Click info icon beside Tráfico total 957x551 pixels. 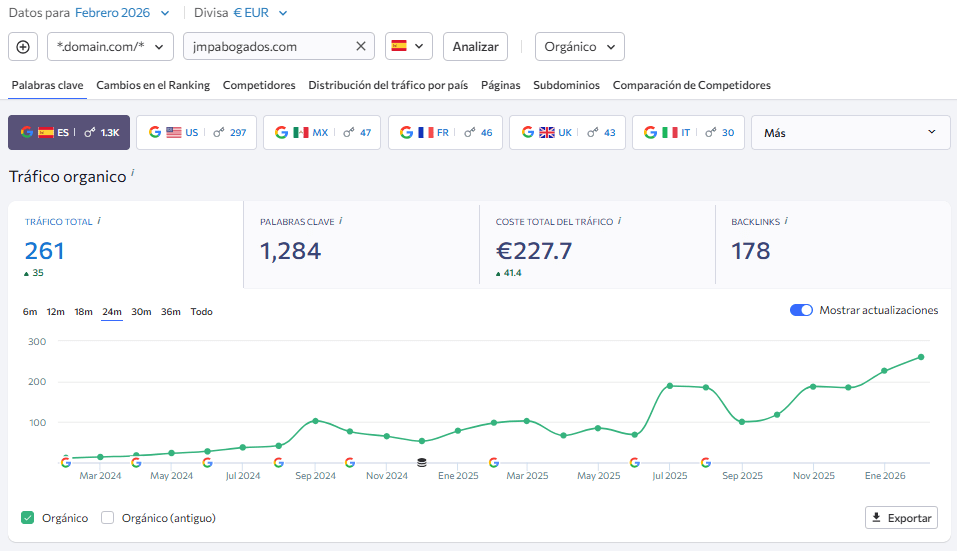(x=100, y=221)
